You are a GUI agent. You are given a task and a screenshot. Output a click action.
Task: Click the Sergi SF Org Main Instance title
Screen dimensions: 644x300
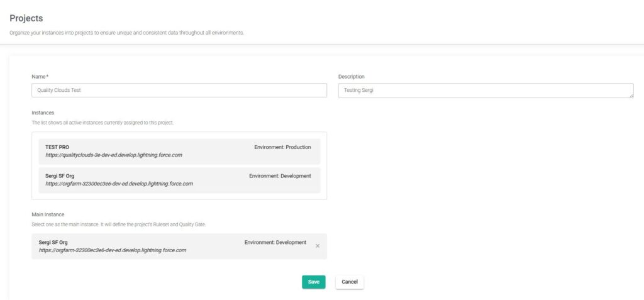tap(53, 242)
